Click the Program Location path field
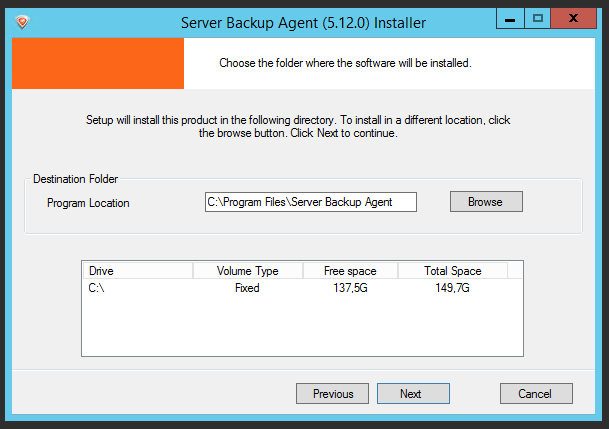The image size is (609, 429). [311, 202]
